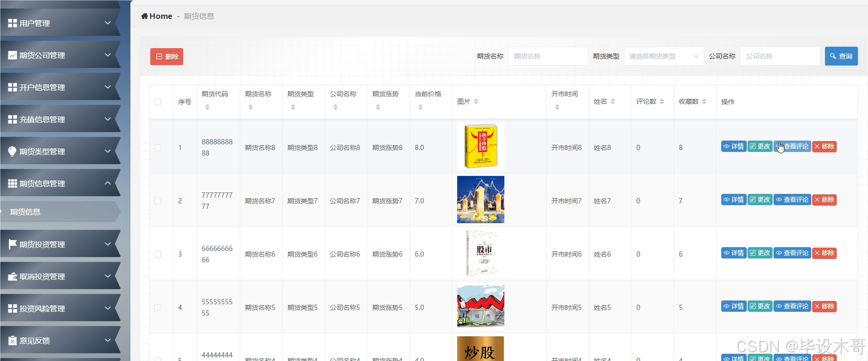Image resolution: width=868 pixels, height=361 pixels.
Task: Open the yellow book thumbnail in row 1
Action: [480, 146]
